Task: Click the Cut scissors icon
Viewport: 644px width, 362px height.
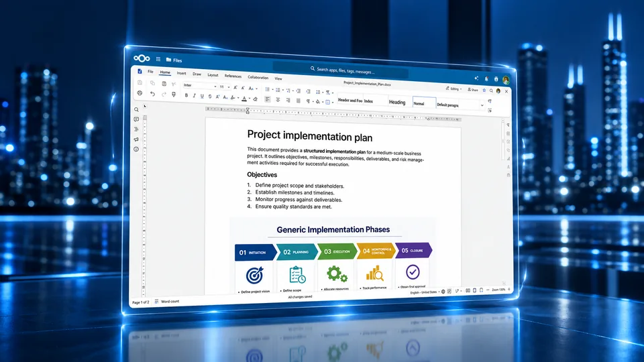Action: (x=174, y=84)
